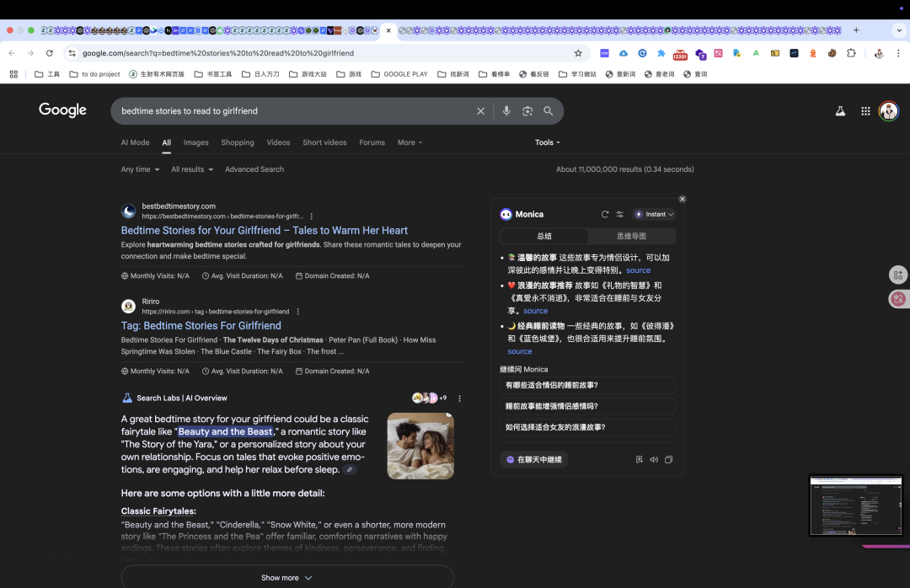Open the Google apps grid
Screen dimensions: 910x588
(x=865, y=111)
